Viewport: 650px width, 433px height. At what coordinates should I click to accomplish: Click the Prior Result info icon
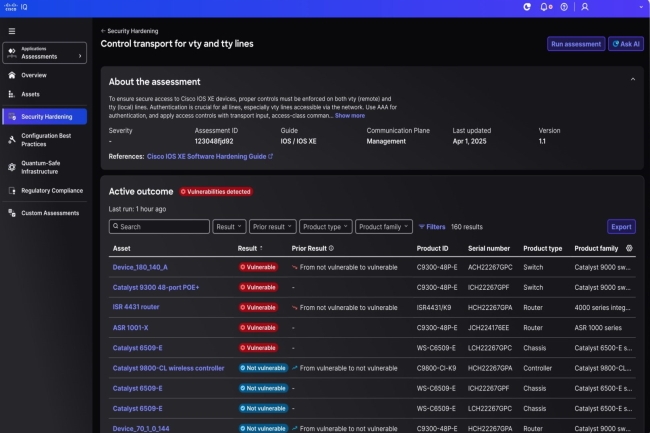point(331,248)
